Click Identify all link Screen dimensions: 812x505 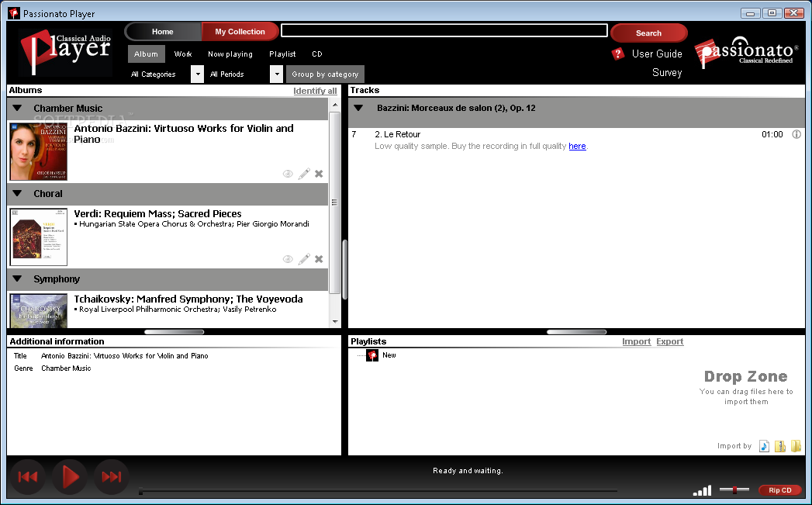click(315, 91)
